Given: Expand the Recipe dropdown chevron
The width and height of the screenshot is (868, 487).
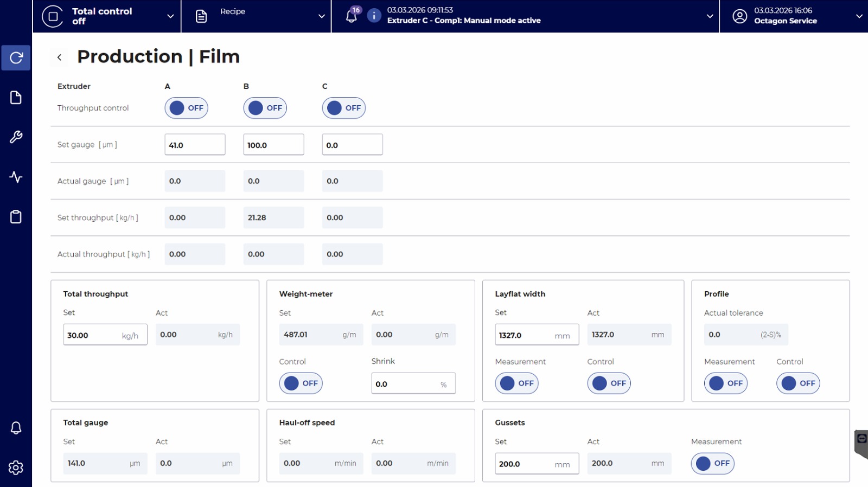Looking at the screenshot, I should pos(321,16).
